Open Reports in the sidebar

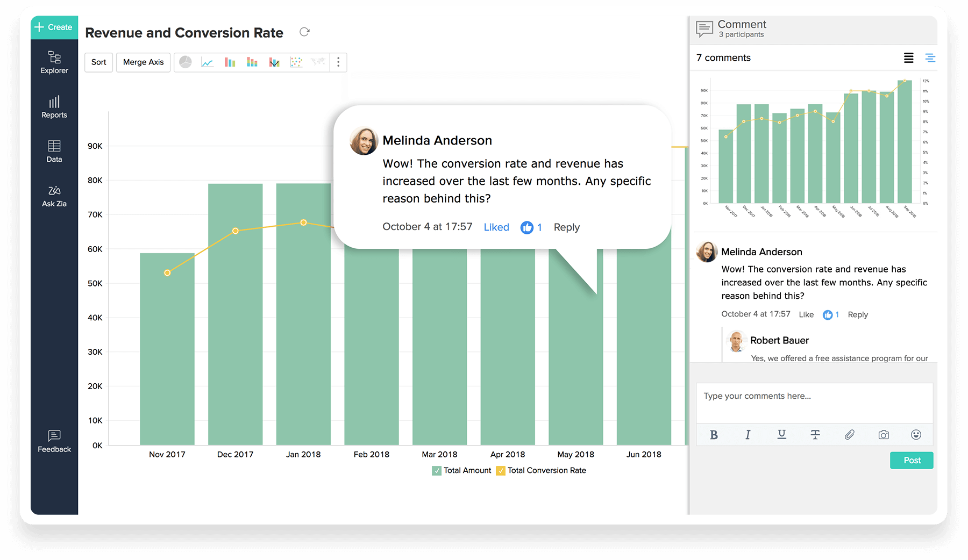tap(54, 107)
